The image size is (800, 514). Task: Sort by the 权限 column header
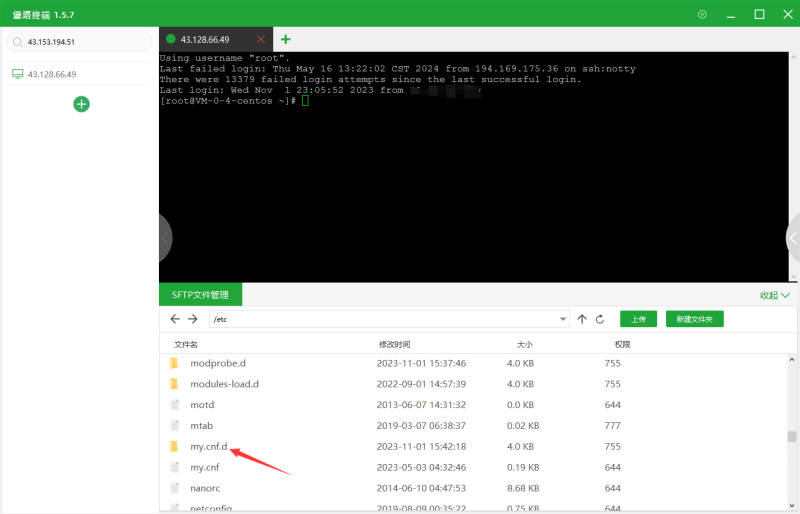point(622,345)
